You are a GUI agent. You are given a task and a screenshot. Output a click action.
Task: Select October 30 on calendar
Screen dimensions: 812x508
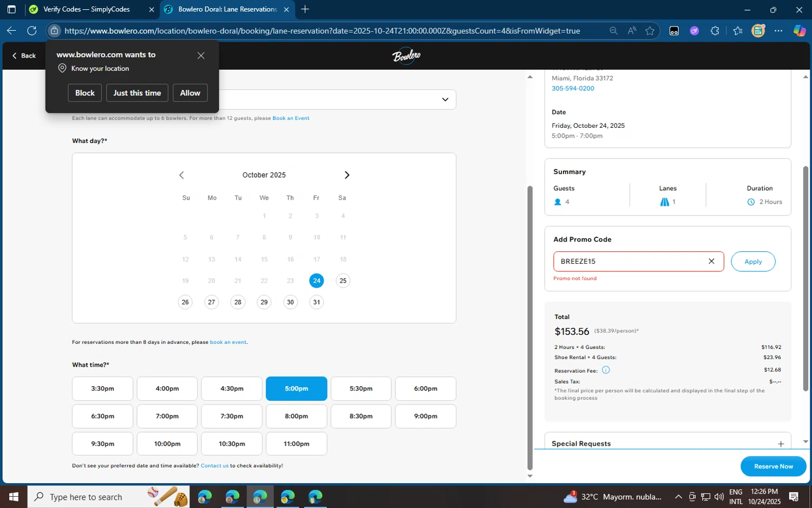(291, 302)
